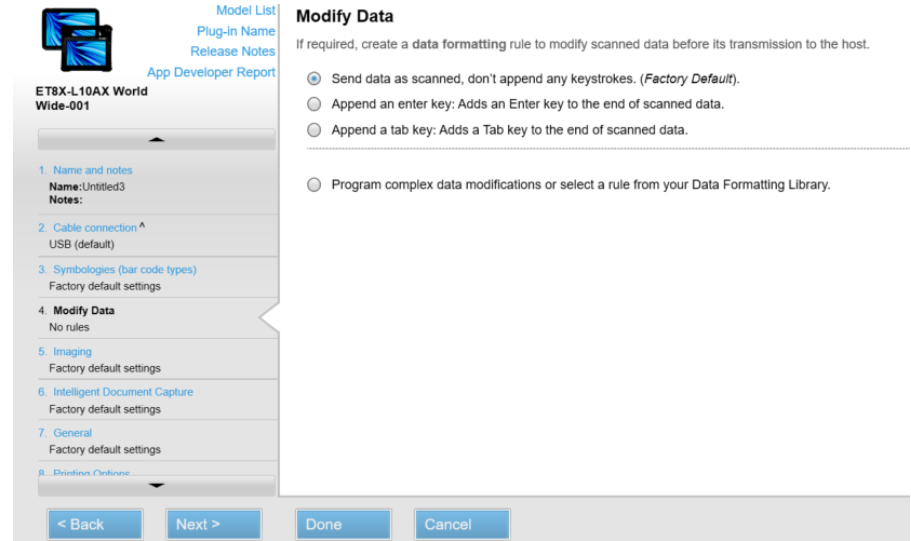911x541 pixels.
Task: Select 'Send data as scanned' option
Action: tap(315, 78)
